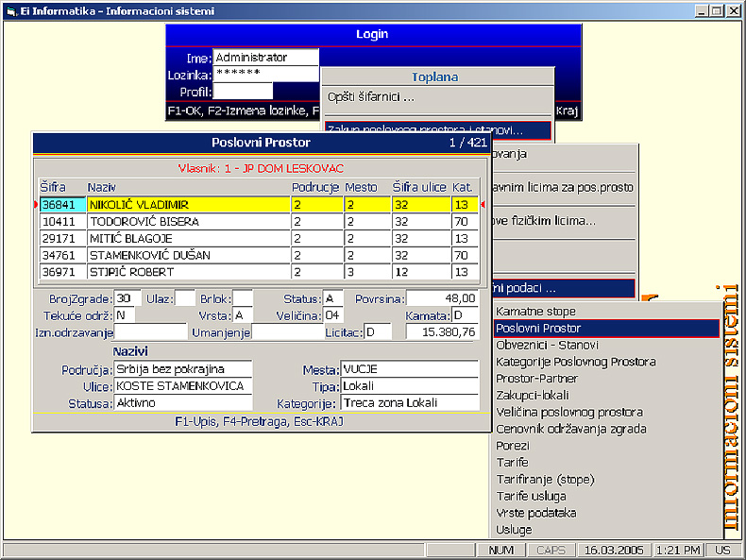
Task: Select the Porezi menu entry
Action: [x=513, y=446]
